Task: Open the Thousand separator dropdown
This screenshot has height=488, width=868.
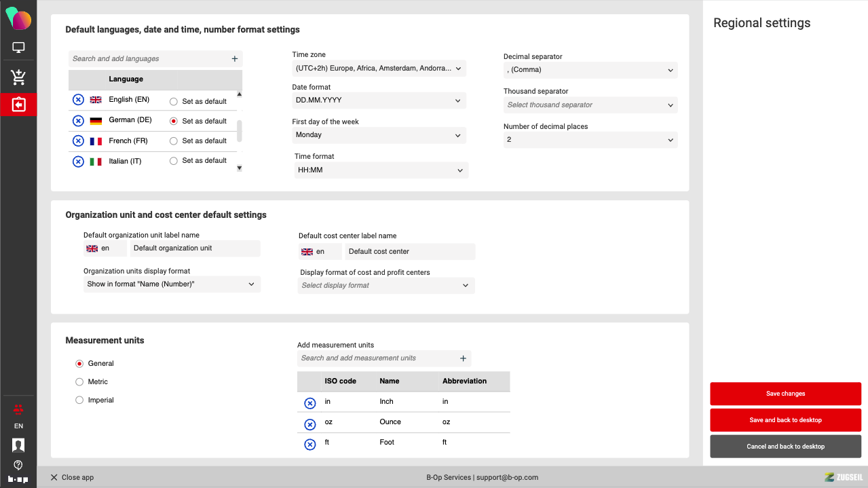Action: point(590,105)
